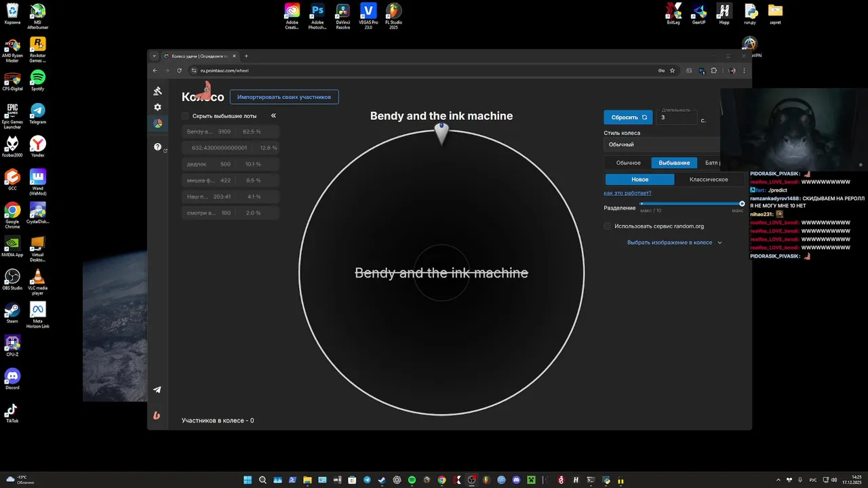This screenshot has width=868, height=488.
Task: Open the help question mark icon
Action: coord(157,146)
